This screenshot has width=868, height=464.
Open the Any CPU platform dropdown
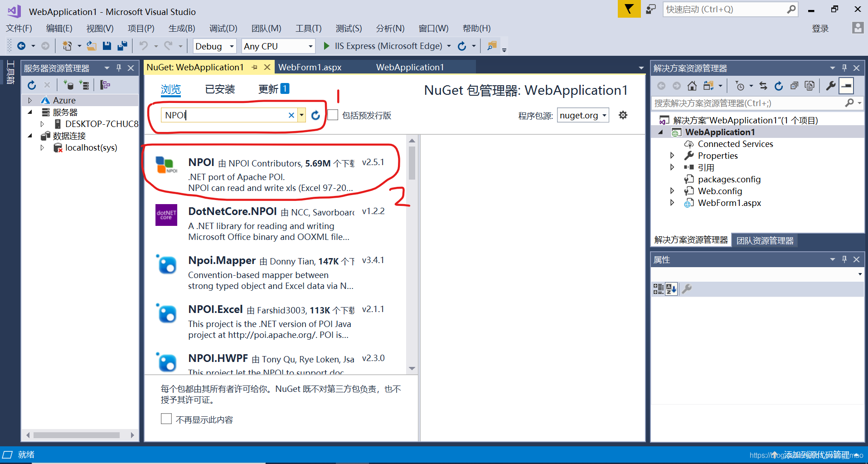click(x=310, y=46)
